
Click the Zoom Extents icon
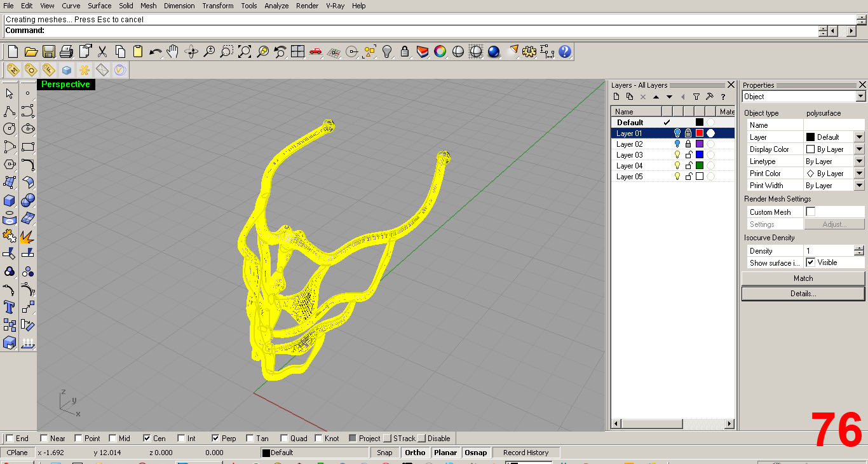coord(245,51)
